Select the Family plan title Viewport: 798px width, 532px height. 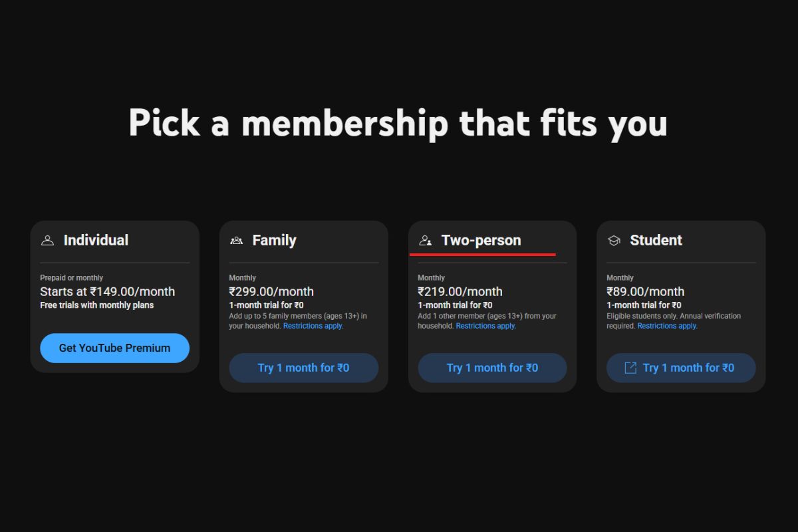point(274,241)
